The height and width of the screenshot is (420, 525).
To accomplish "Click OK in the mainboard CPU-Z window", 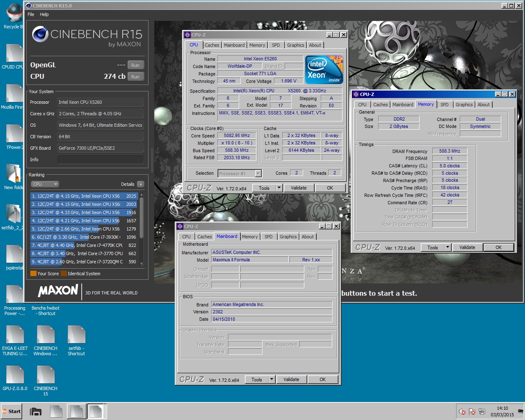I will click(323, 379).
